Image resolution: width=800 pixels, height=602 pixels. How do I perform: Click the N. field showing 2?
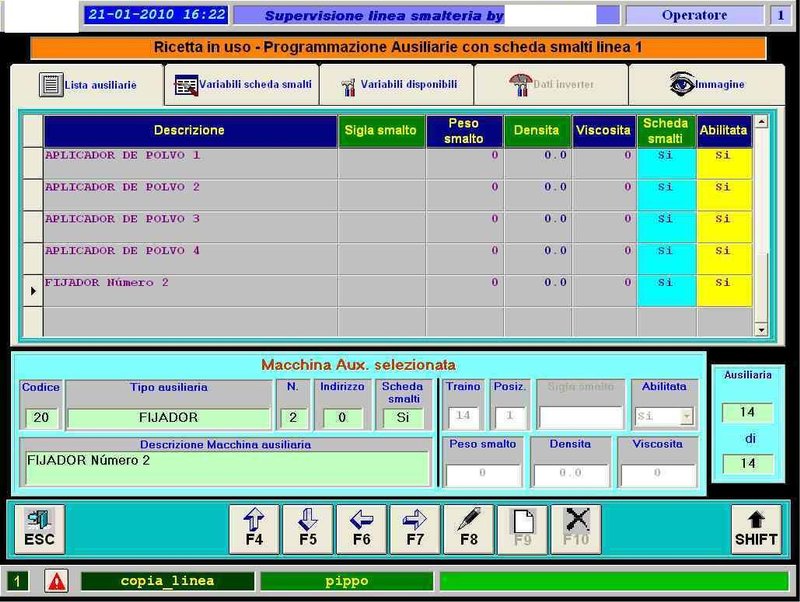click(293, 418)
